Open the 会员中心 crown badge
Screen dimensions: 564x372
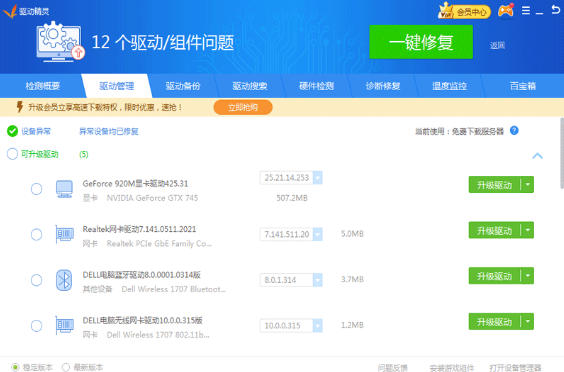click(464, 12)
